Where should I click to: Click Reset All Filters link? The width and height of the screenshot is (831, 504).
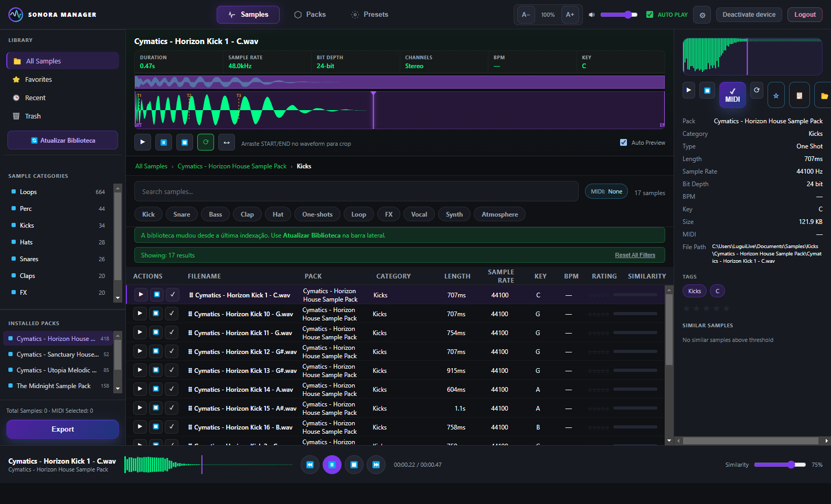pos(635,255)
